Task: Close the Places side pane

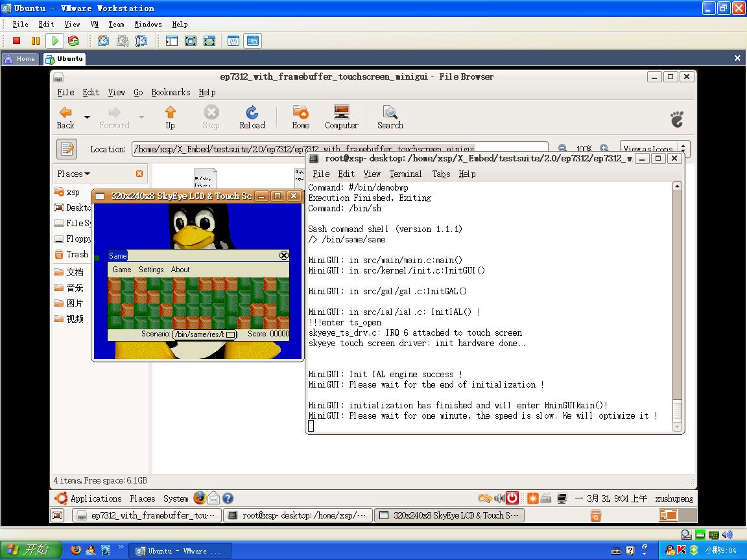Action: [139, 174]
